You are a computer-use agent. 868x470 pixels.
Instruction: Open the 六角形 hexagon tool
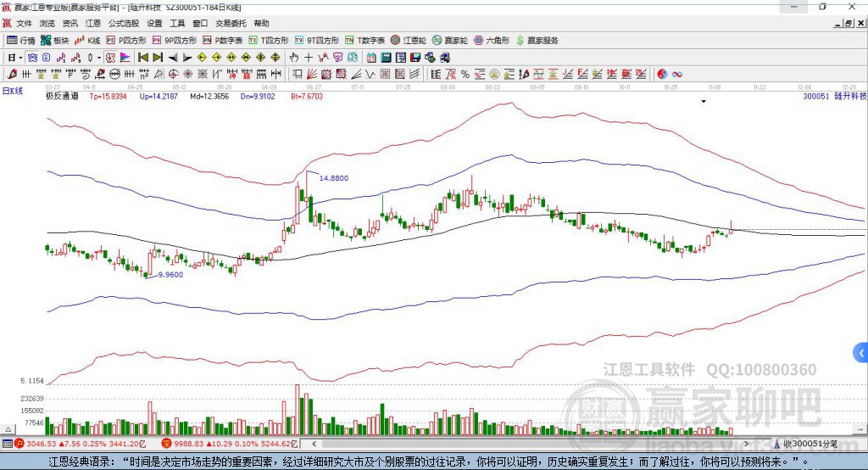492,41
